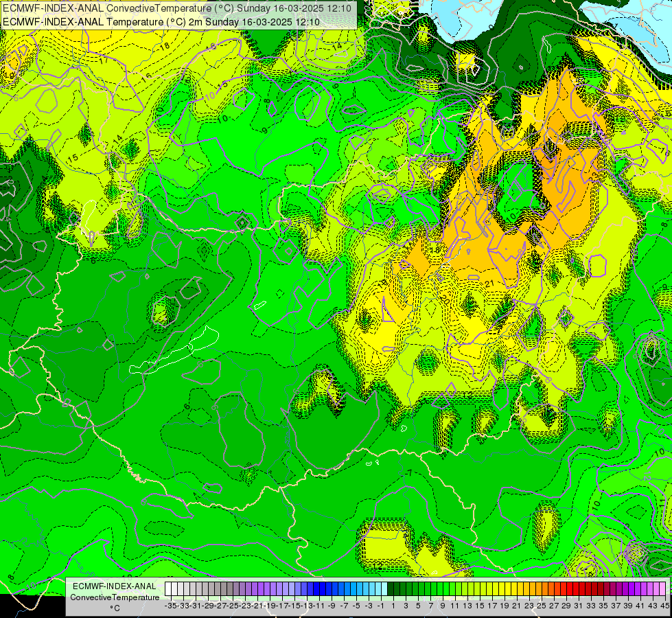The image size is (672, 618).
Task: Click the legend label 'ECMWF-INDEX-ANAL'
Action: click(115, 586)
